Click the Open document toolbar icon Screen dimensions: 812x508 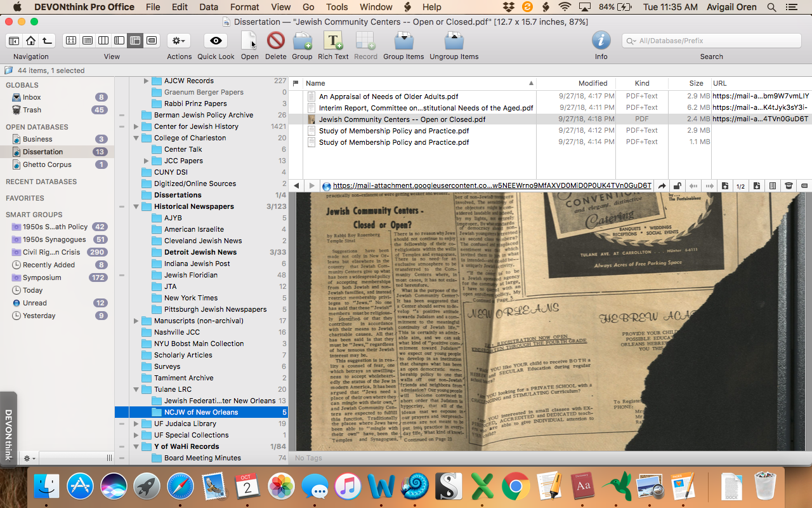tap(249, 41)
